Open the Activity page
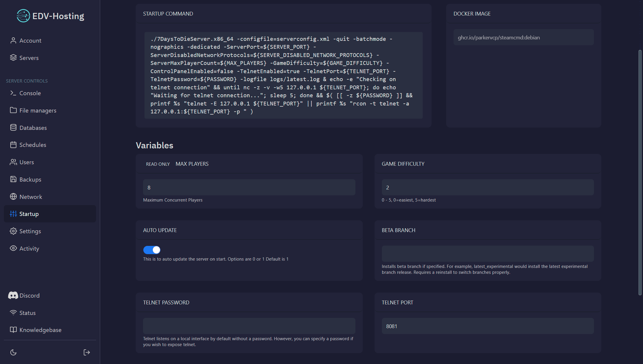Image resolution: width=643 pixels, height=364 pixels. click(x=50, y=248)
